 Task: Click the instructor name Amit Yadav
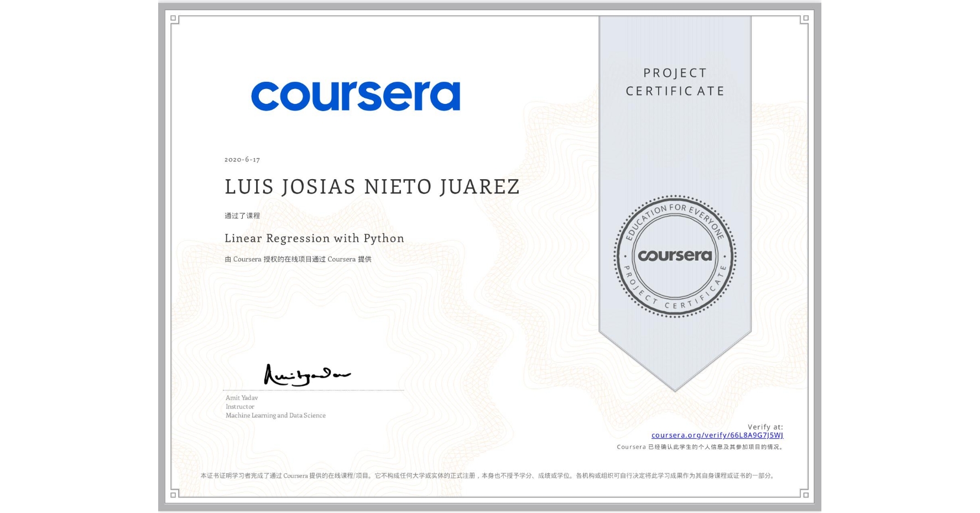point(242,397)
